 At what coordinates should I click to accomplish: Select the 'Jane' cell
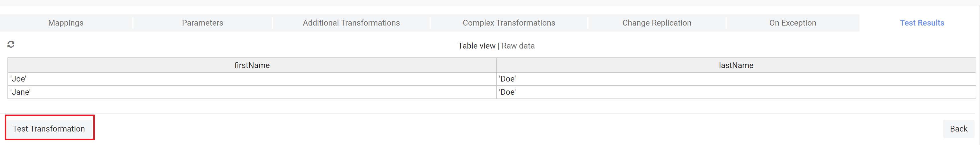coord(252,92)
